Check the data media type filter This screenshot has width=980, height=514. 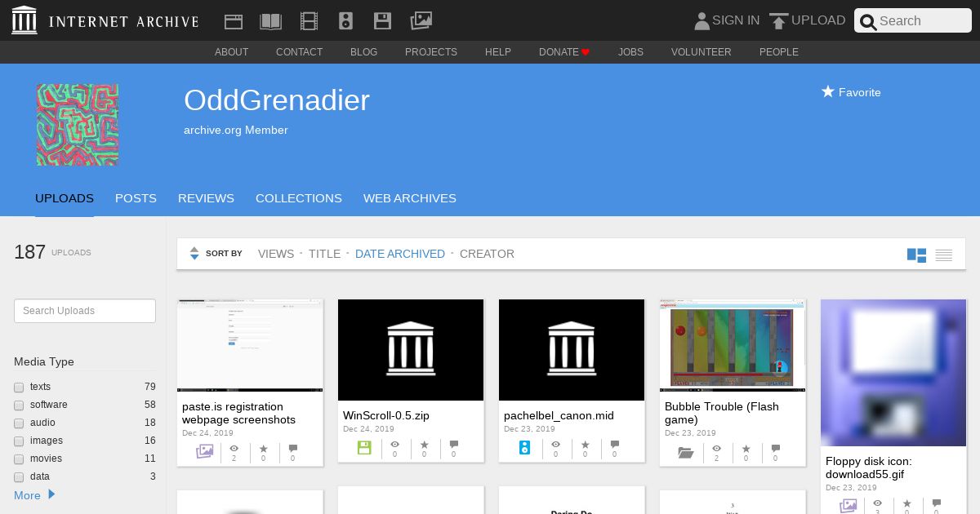click(x=19, y=477)
